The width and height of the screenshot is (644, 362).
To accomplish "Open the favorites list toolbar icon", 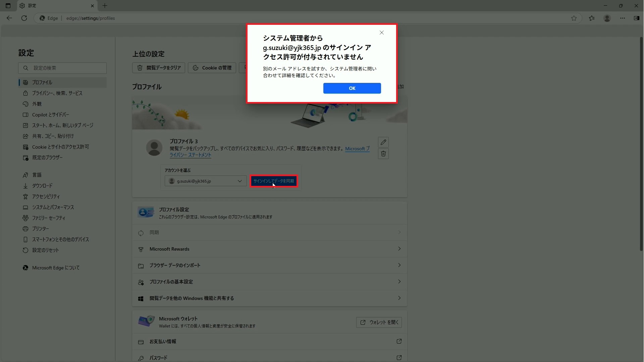I will point(591,18).
